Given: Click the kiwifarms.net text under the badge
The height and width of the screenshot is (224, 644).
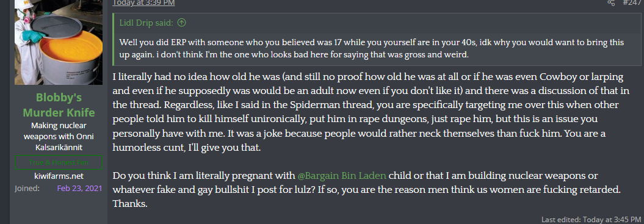Looking at the screenshot, I should pyautogui.click(x=59, y=176).
